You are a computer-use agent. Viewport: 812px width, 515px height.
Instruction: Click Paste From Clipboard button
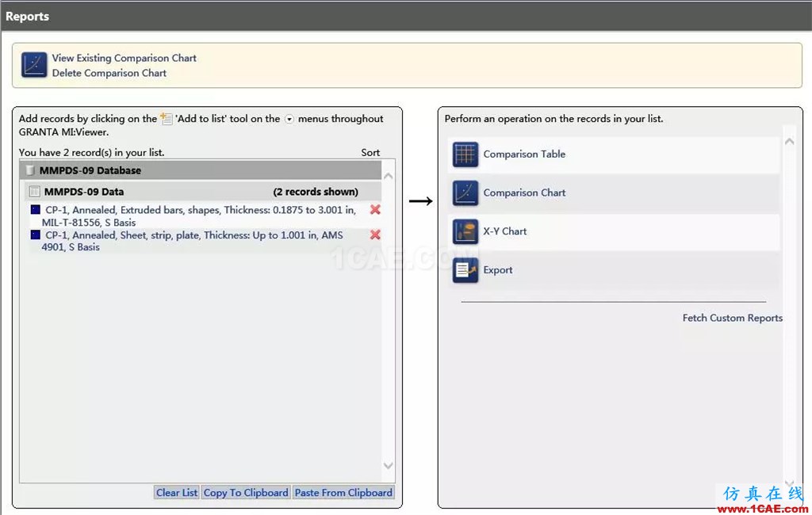click(x=343, y=493)
